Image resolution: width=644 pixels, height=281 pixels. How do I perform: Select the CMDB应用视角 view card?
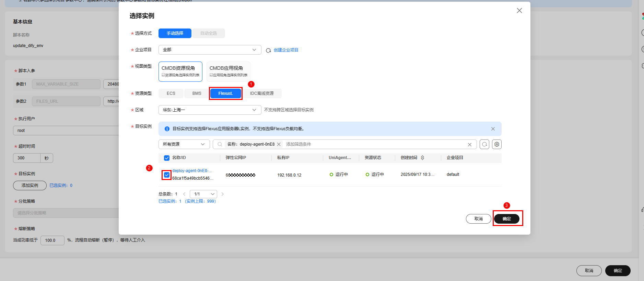pos(229,71)
